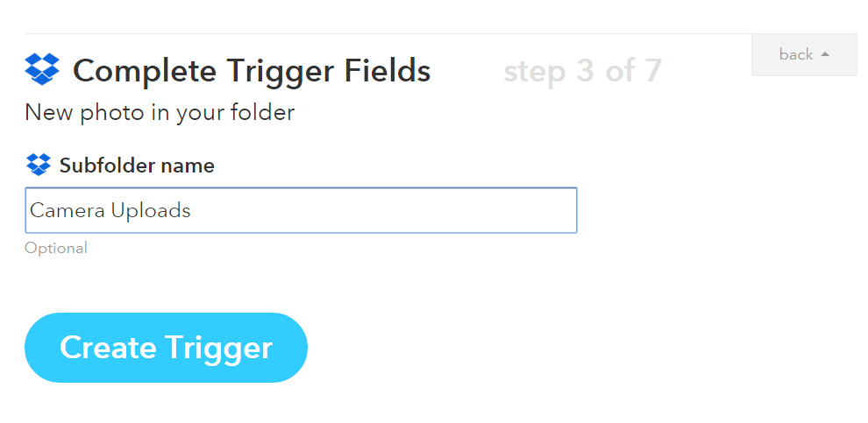Click the step 3 of 7 indicator
The height and width of the screenshot is (423, 868).
click(x=583, y=71)
